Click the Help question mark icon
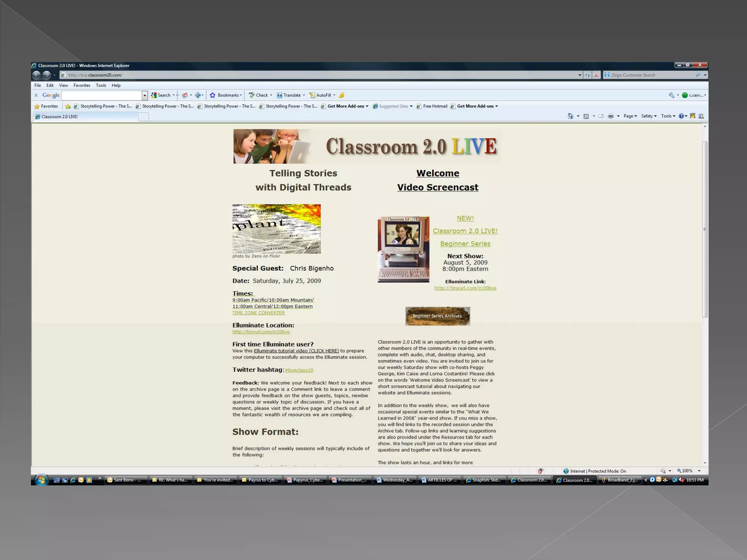Image resolution: width=747 pixels, height=560 pixels. (x=681, y=116)
